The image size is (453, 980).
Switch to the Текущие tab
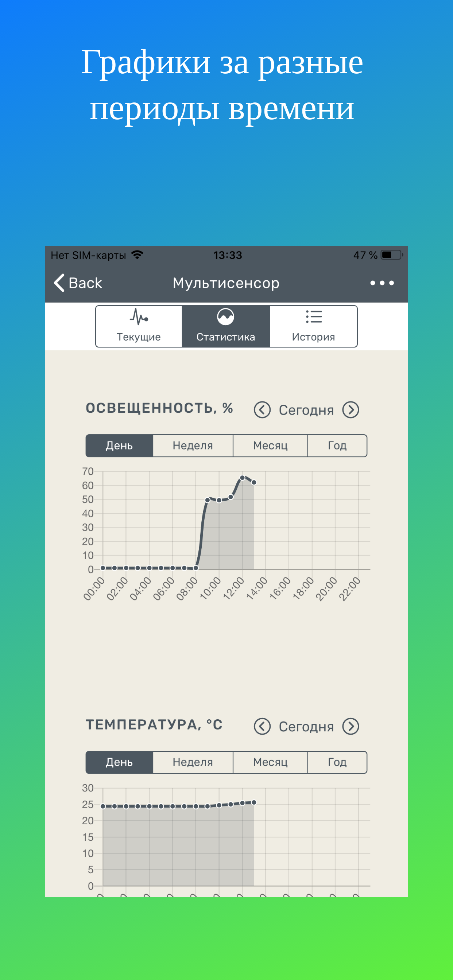(x=139, y=326)
